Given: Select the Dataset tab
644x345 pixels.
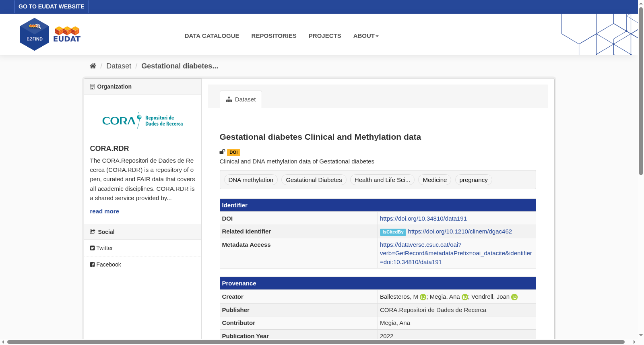Looking at the screenshot, I should click(x=241, y=99).
